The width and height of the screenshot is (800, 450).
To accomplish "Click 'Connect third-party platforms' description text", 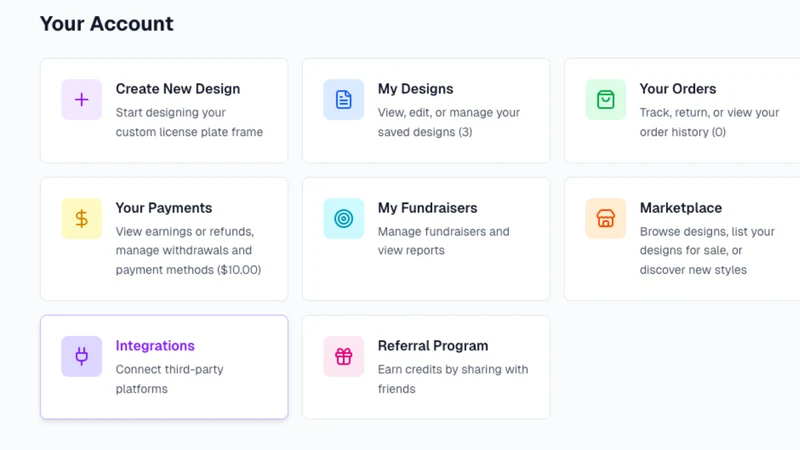I will click(x=169, y=379).
